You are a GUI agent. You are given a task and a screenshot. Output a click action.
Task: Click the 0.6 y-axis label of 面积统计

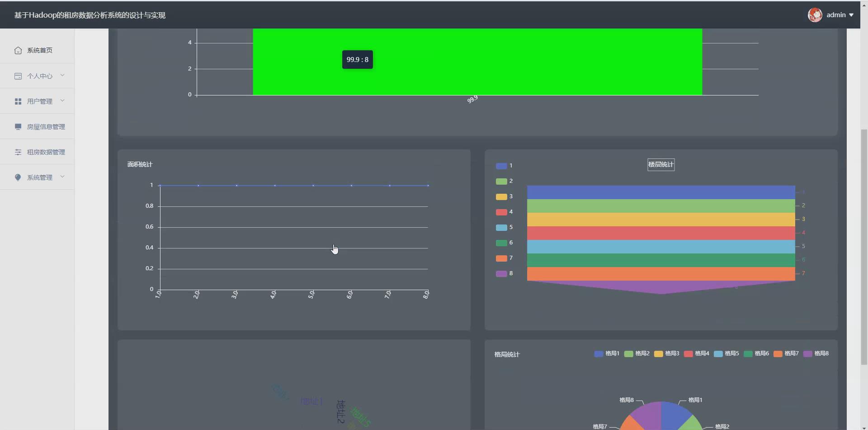149,227
